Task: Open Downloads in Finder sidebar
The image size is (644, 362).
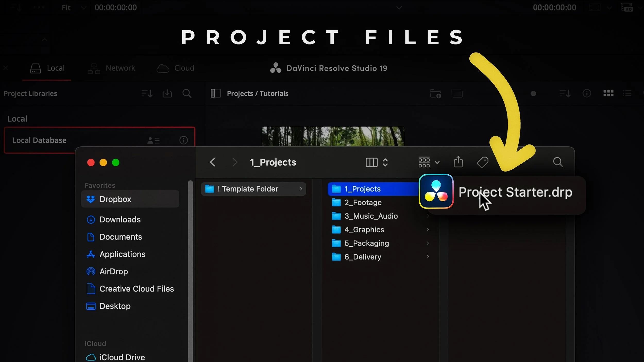Action: (x=120, y=220)
